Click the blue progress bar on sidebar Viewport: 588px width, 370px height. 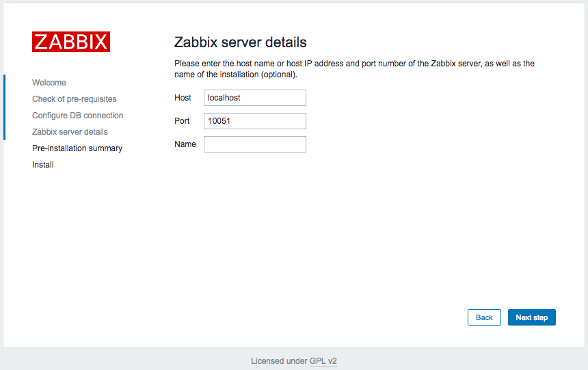5,107
